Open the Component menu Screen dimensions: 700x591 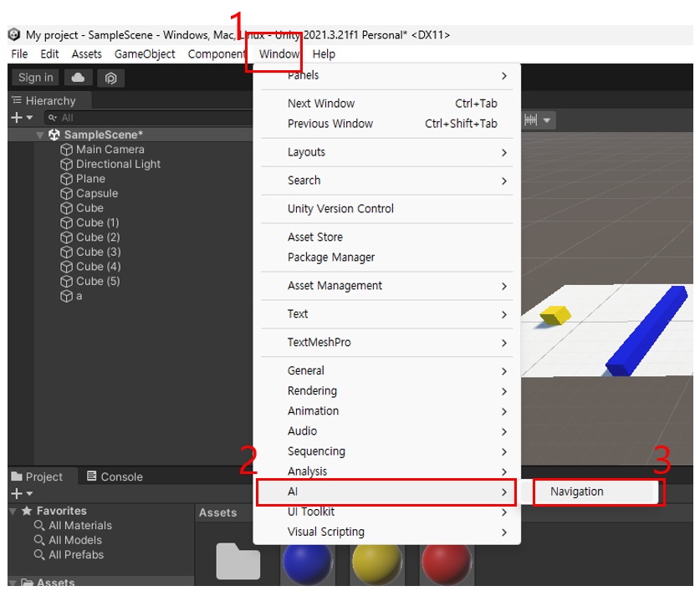217,54
